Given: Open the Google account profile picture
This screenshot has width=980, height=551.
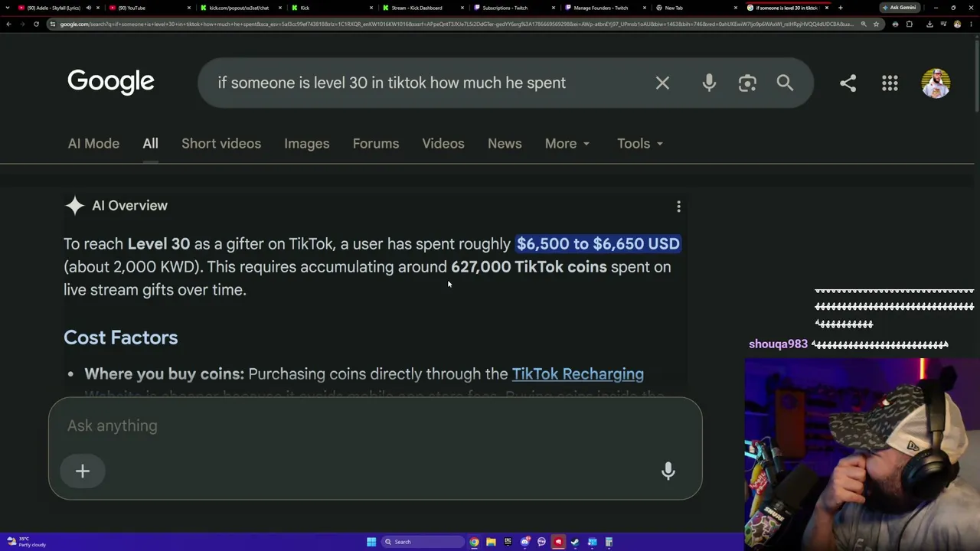Looking at the screenshot, I should (x=936, y=83).
